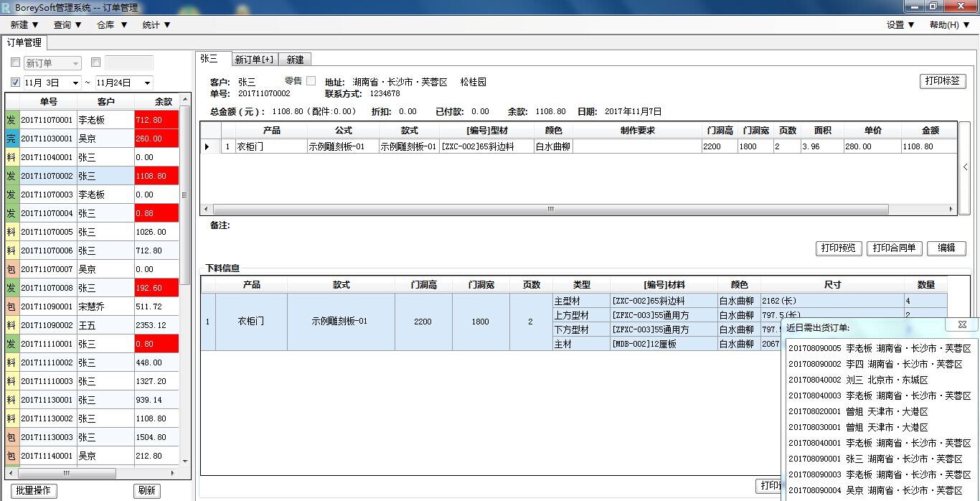
Task: Click the order list vertical scrollbar down arrow
Action: coord(186,462)
